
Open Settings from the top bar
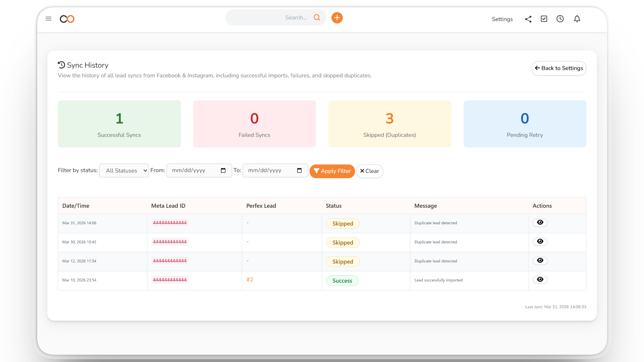(x=502, y=19)
